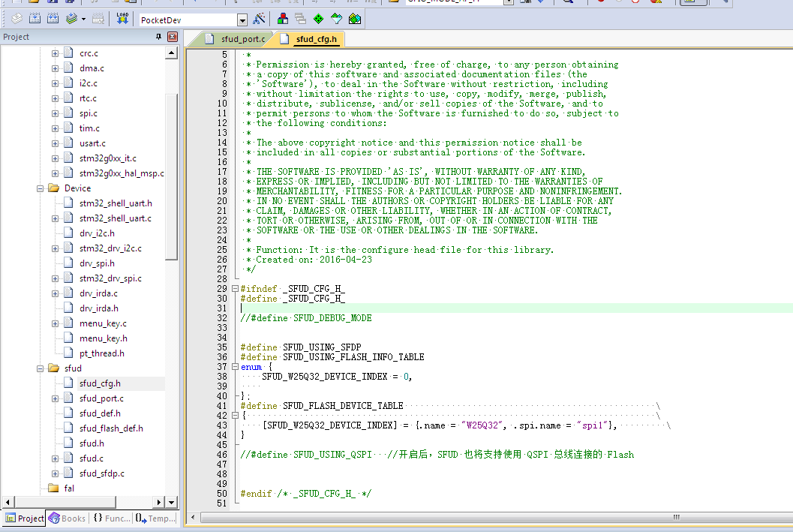Switch to the Books panel tab
Viewport: 793px width, 532px height.
(68, 518)
